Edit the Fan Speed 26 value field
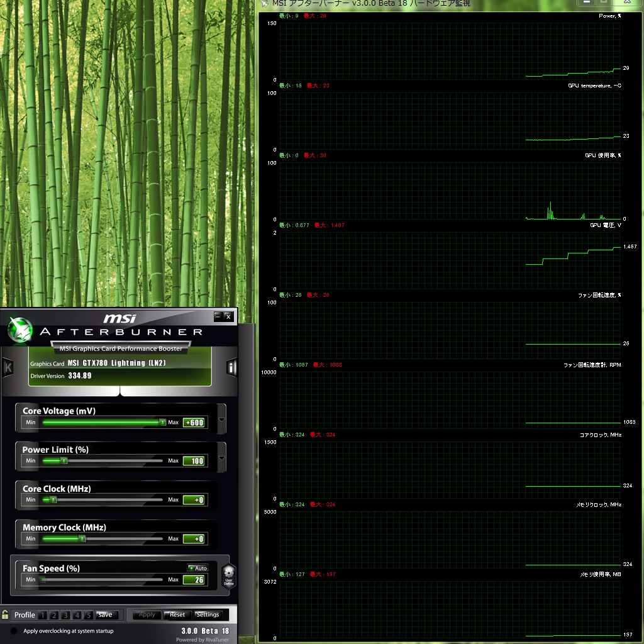644x644 pixels. 194,580
